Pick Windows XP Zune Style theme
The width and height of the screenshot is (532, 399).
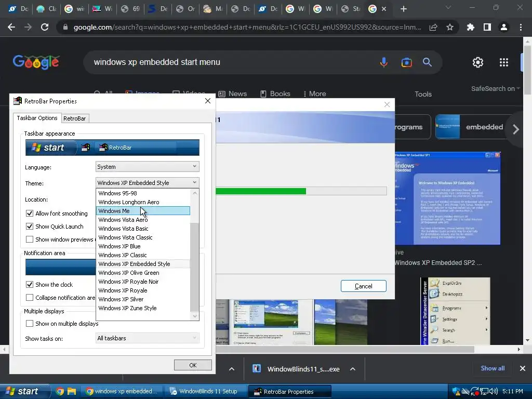[x=143, y=308]
